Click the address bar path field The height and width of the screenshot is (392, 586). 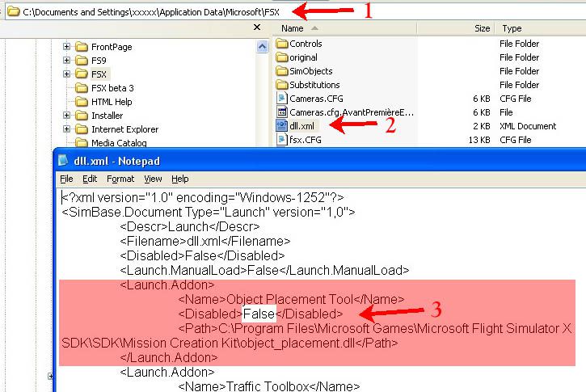(x=295, y=12)
